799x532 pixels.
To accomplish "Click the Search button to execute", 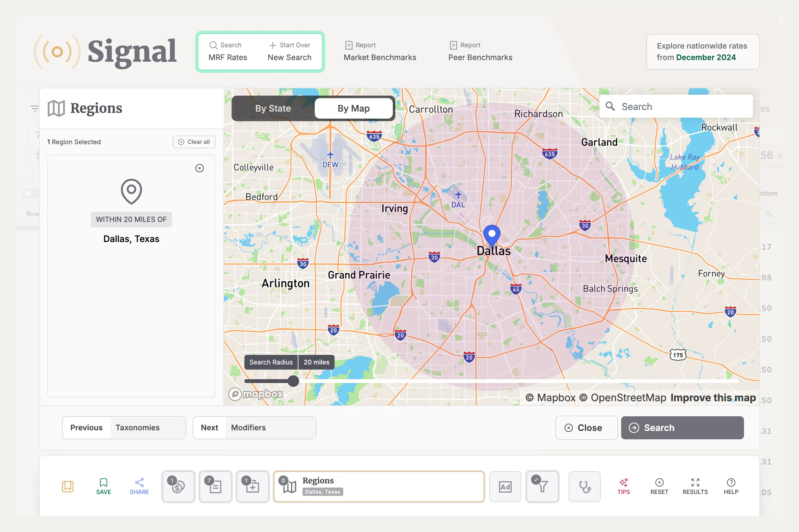I will pyautogui.click(x=683, y=427).
